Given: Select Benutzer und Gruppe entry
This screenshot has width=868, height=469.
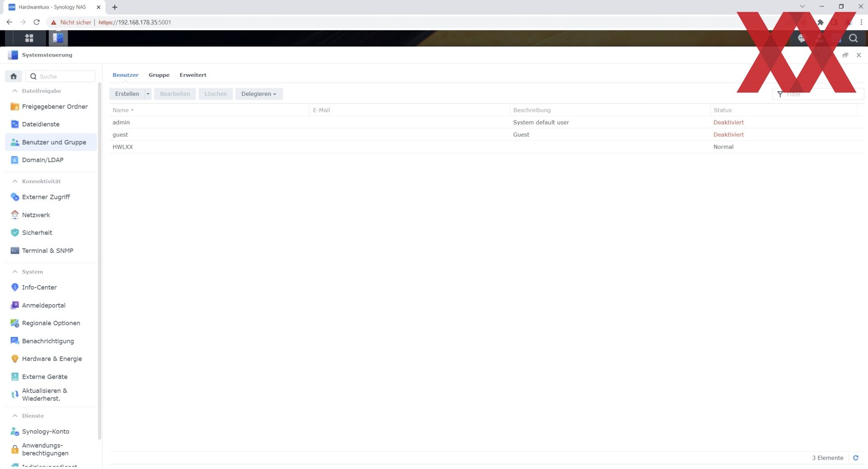Looking at the screenshot, I should click(x=51, y=142).
